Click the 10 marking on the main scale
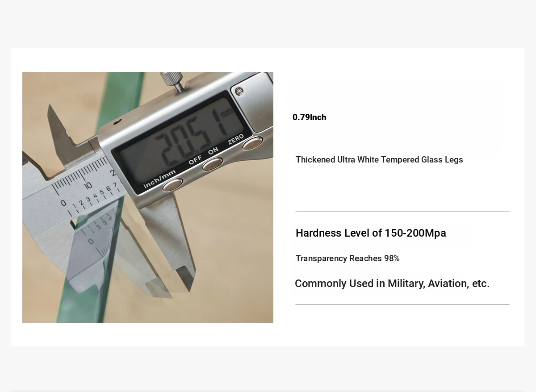The width and height of the screenshot is (536, 392). [88, 185]
